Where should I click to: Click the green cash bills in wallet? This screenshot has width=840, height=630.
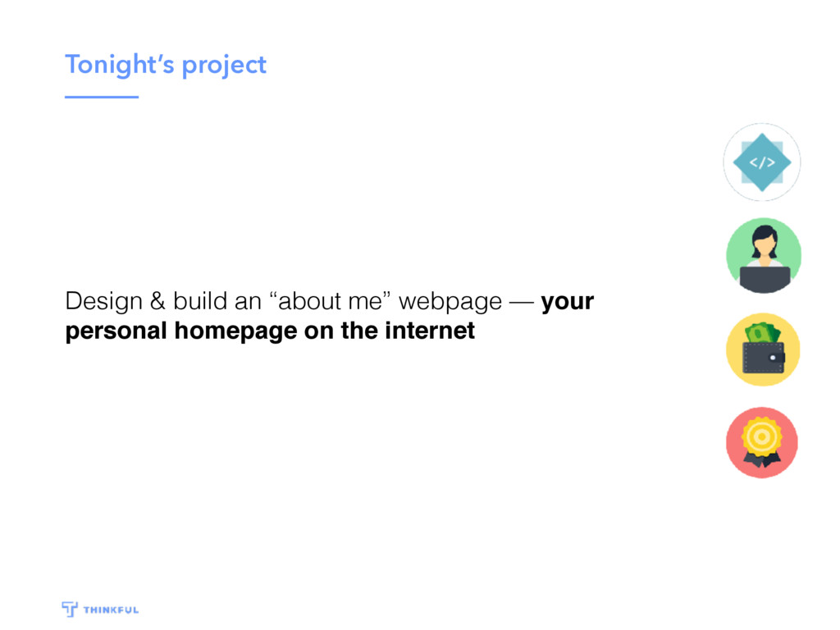tap(762, 333)
